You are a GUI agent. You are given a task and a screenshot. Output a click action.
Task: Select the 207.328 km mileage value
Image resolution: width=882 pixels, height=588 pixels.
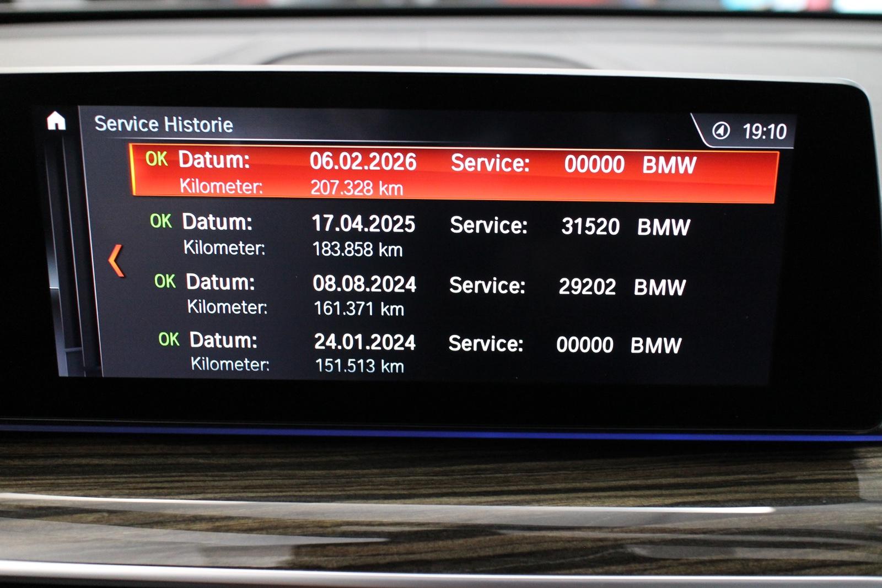pos(357,188)
